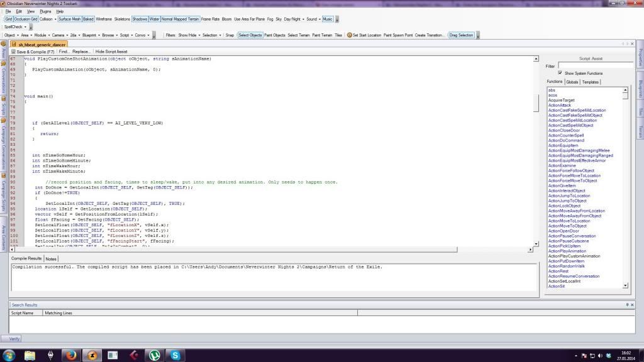This screenshot has height=362, width=644.
Task: Click the Save & Compile disk icon
Action: coord(14,52)
